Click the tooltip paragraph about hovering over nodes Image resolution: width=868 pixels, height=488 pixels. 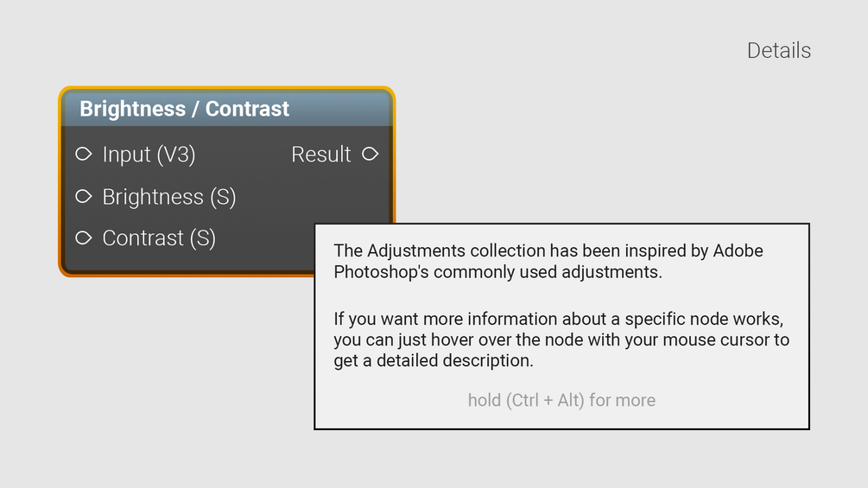[x=561, y=340]
